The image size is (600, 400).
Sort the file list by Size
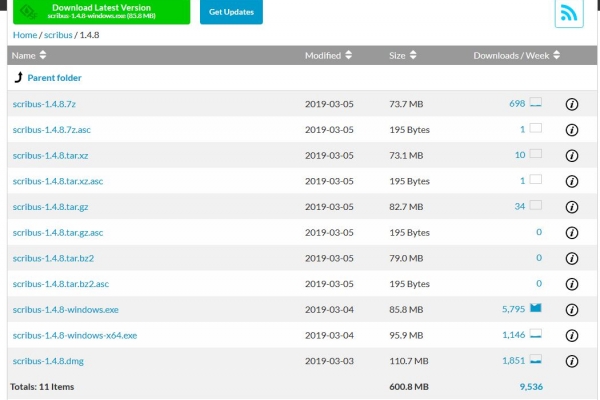pos(403,55)
